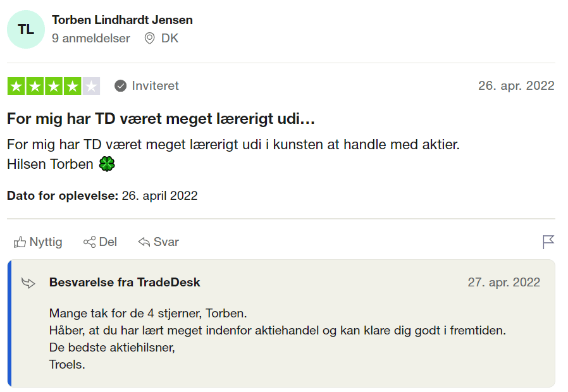The width and height of the screenshot is (568, 392).
Task: Click the review date 26. apr. 2022
Action: [x=516, y=86]
